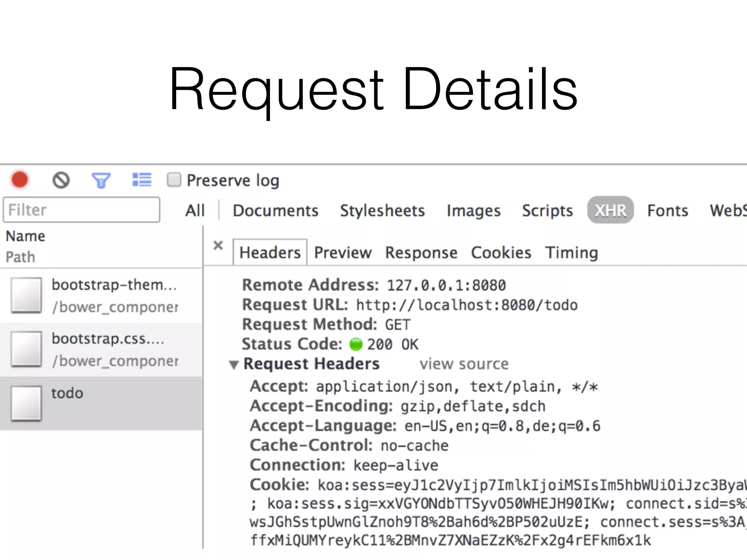Select the bootstrap.css request row
747x560 pixels.
coord(101,350)
